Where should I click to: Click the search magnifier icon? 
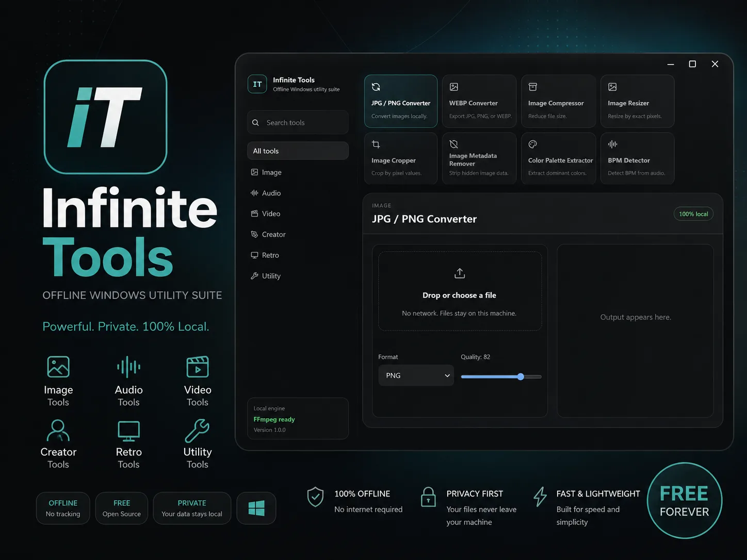255,123
